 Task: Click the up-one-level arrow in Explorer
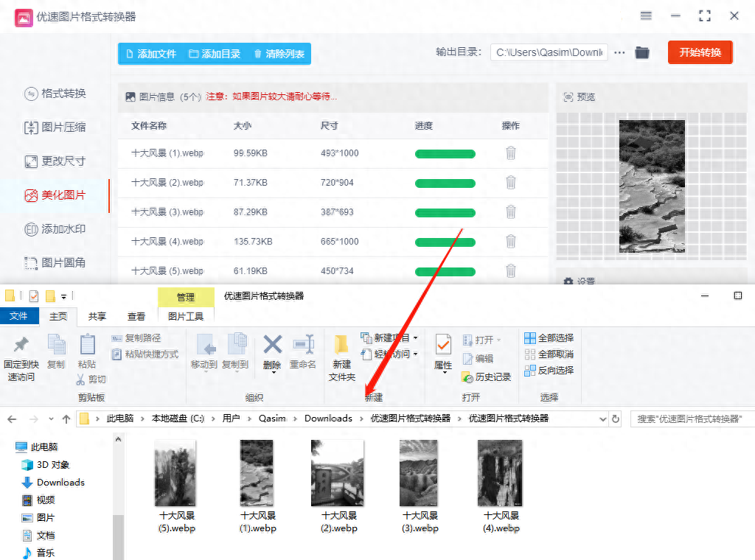[66, 419]
